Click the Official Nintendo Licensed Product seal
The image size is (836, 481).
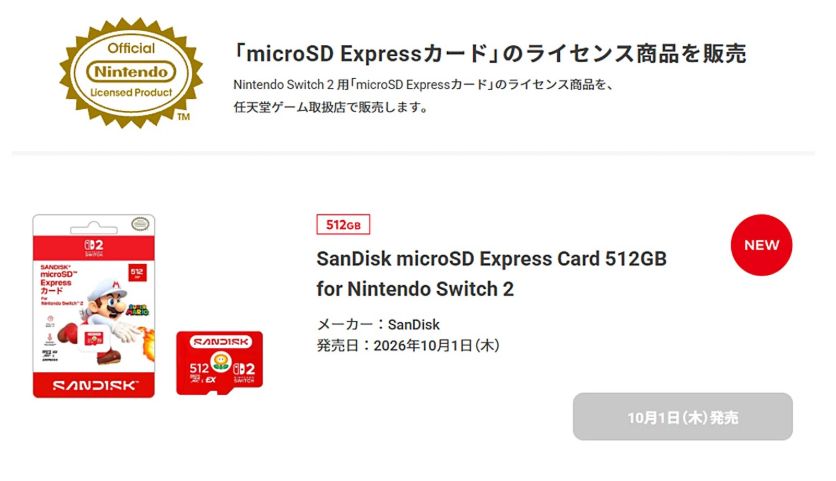click(131, 73)
